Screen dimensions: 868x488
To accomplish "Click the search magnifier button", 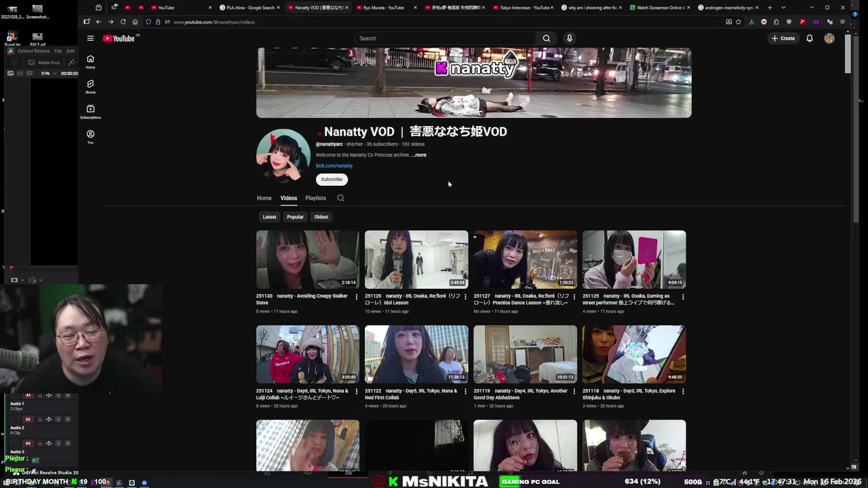I will point(546,39).
